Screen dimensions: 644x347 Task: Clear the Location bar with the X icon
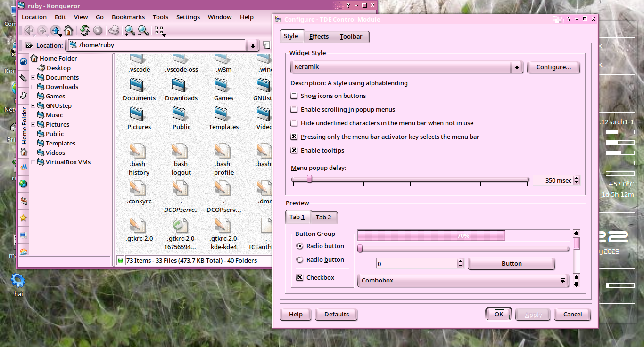29,45
